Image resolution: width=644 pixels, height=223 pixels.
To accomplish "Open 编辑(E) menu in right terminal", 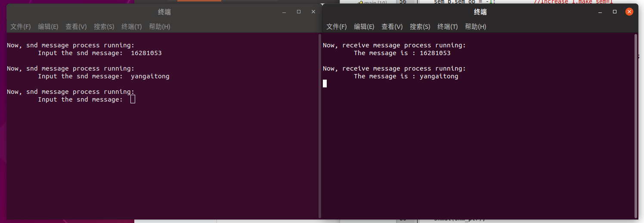I will pos(364,27).
